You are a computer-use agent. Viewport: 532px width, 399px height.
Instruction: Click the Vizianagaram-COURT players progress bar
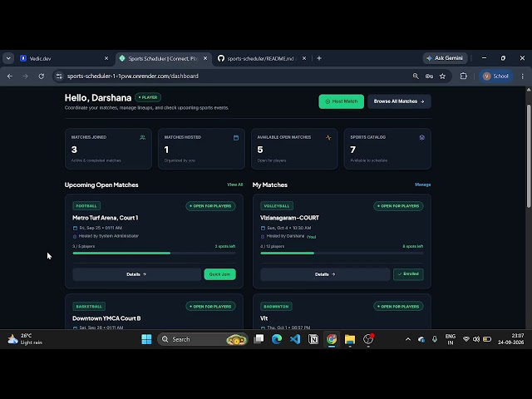pyautogui.click(x=342, y=253)
